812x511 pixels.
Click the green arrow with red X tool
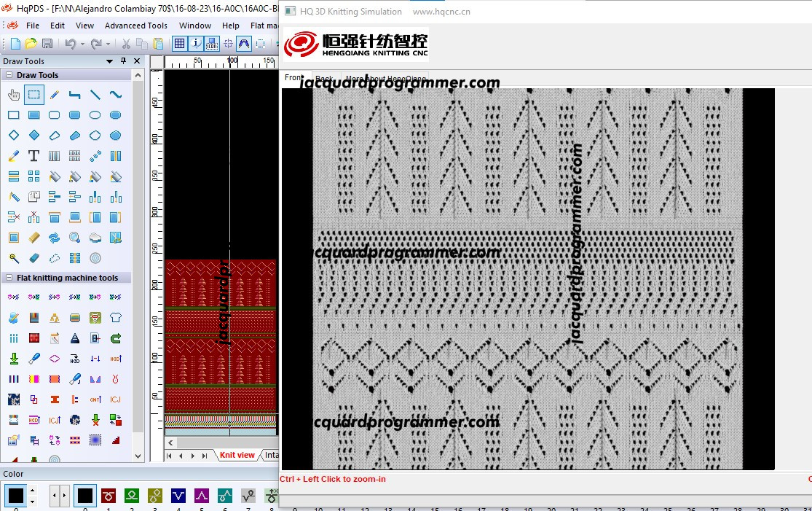[95, 420]
